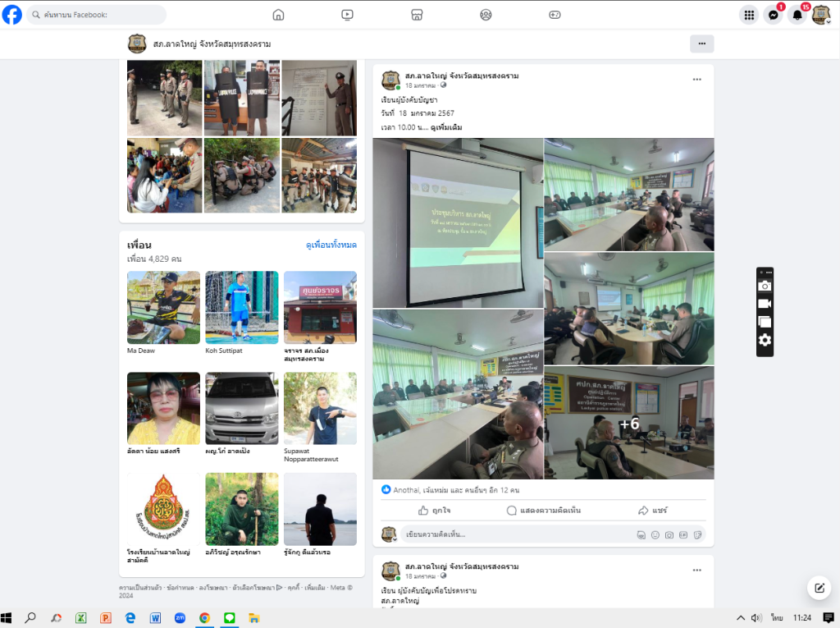This screenshot has height=628, width=840.
Task: Open the Facebook Home icon
Action: pyautogui.click(x=278, y=15)
